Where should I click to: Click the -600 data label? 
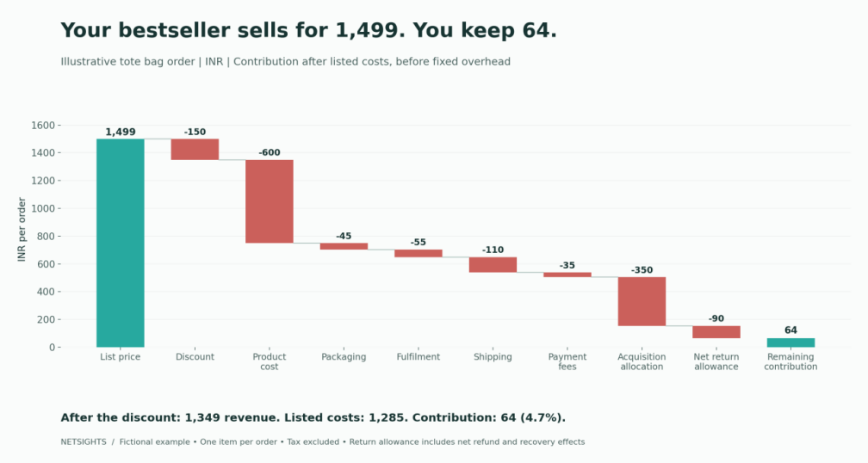tap(270, 152)
